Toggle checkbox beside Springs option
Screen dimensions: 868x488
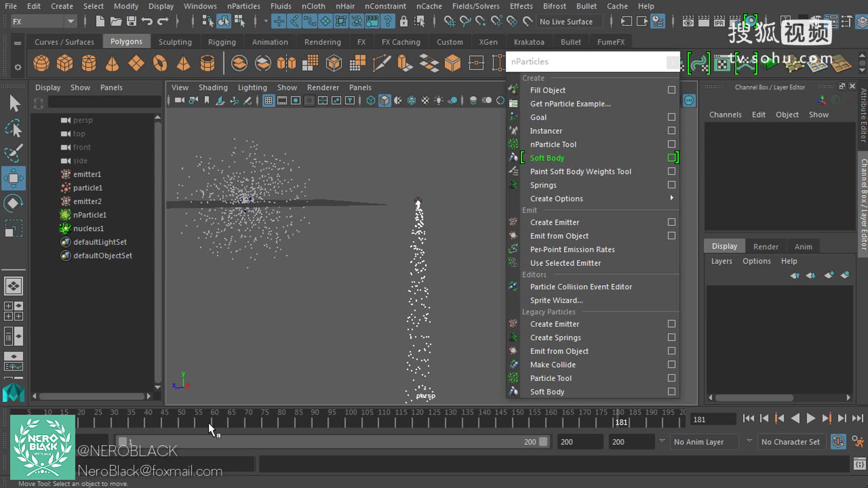pos(671,185)
